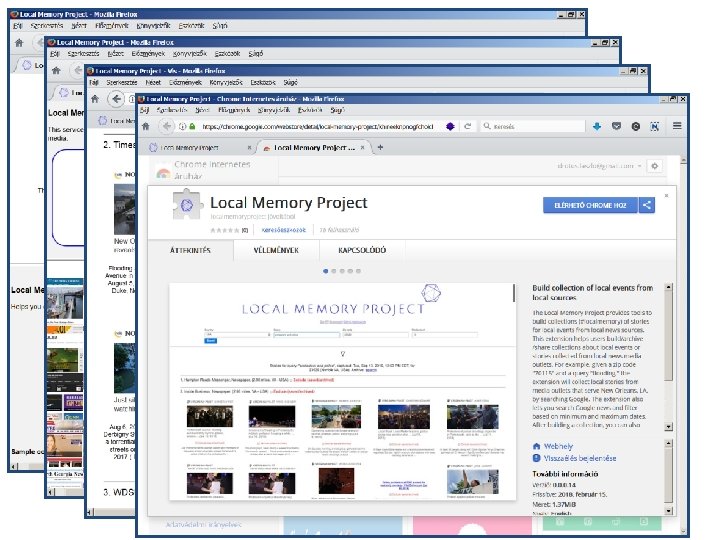Open the Szerkesztés menu in the front window
The image size is (720, 540).
coord(172,110)
